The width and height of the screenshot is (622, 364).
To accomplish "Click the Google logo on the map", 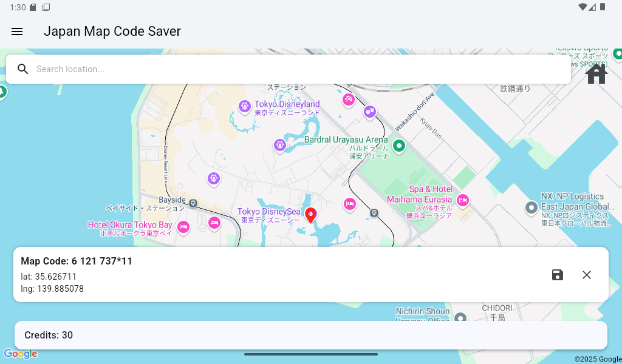I will point(20,354).
